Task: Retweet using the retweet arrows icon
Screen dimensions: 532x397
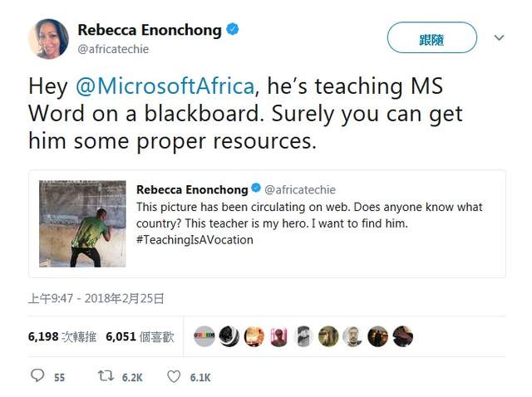Action: (x=105, y=376)
